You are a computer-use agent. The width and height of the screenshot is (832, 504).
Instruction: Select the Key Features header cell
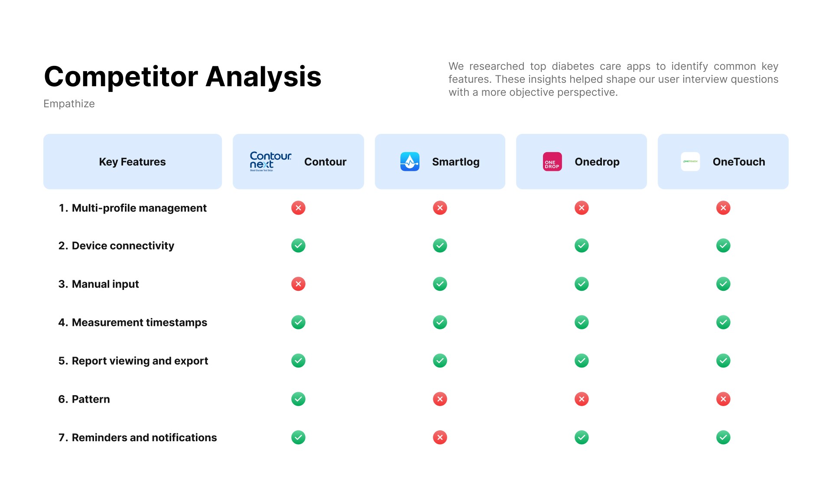click(133, 162)
